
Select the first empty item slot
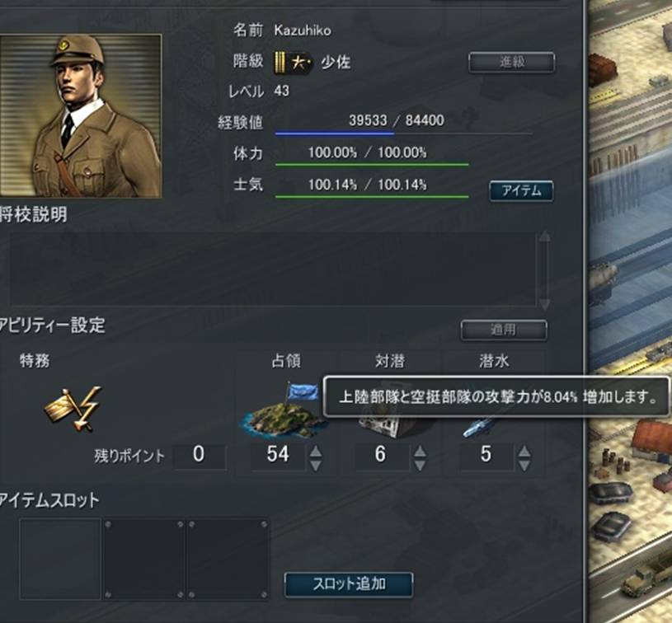(x=60, y=560)
